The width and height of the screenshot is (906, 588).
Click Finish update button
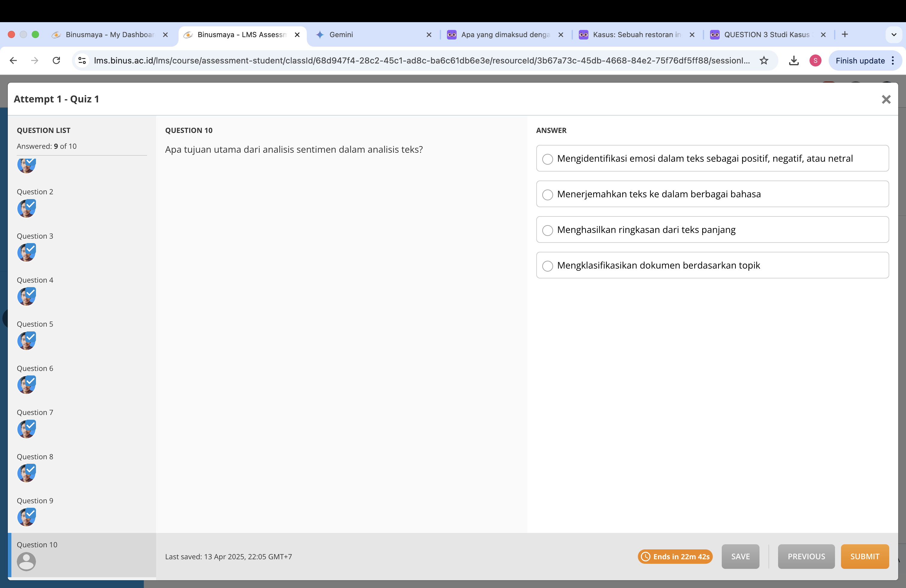pyautogui.click(x=860, y=60)
